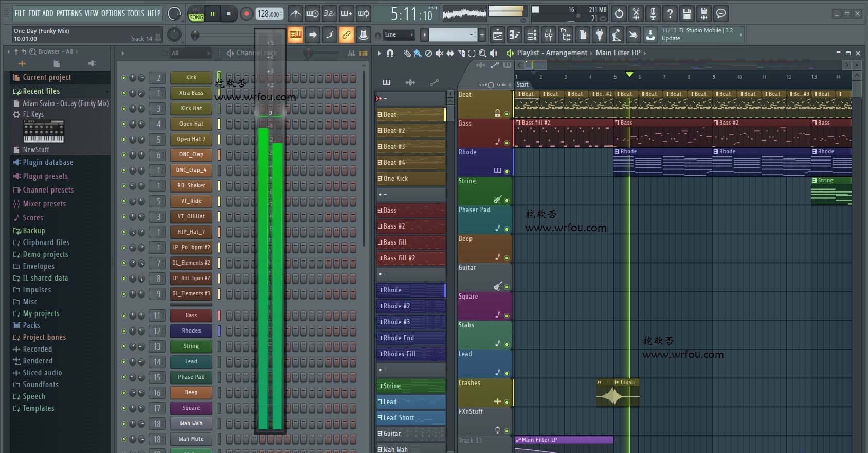Toggle SLIDE mode radio in playlist

[x=510, y=85]
